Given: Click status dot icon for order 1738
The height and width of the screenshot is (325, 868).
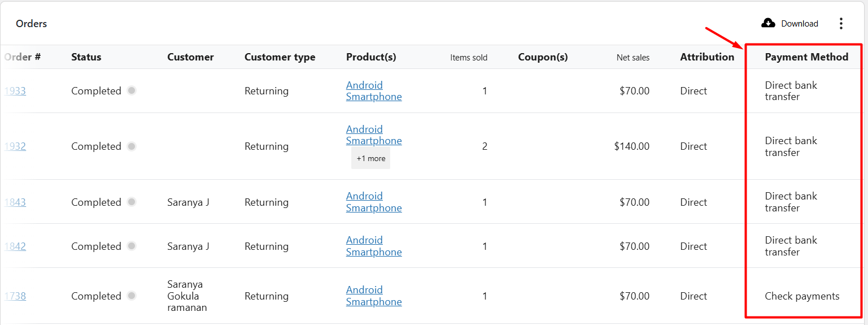Looking at the screenshot, I should tap(132, 296).
